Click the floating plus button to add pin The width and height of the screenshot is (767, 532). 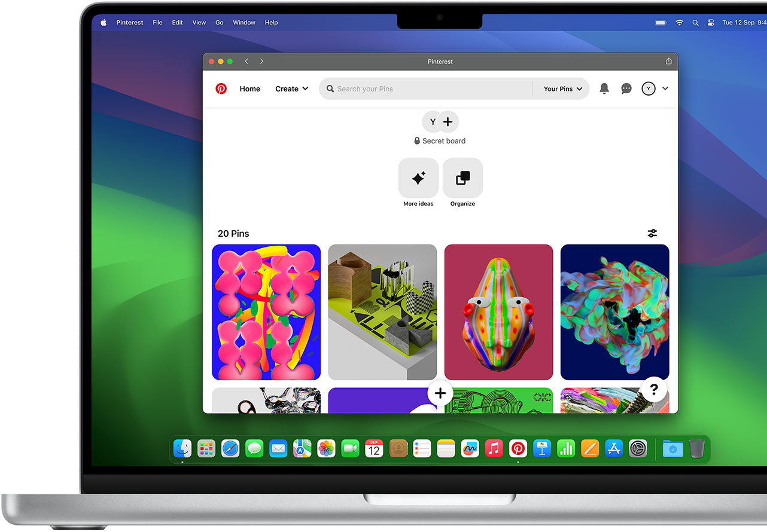[x=440, y=393]
